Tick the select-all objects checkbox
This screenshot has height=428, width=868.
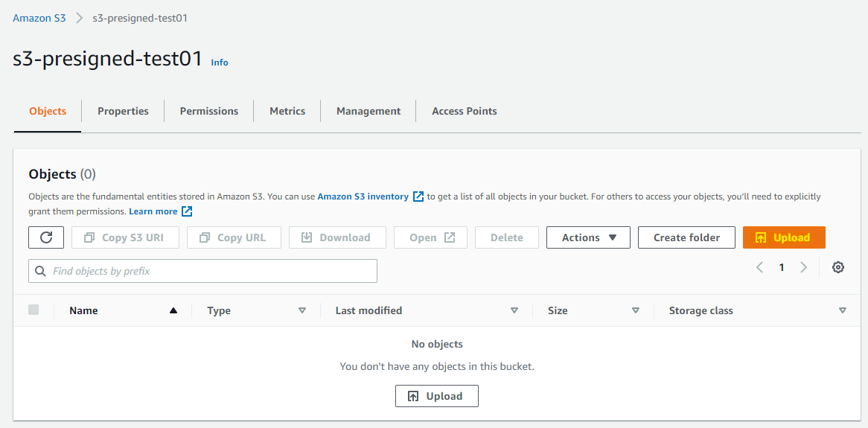point(33,310)
